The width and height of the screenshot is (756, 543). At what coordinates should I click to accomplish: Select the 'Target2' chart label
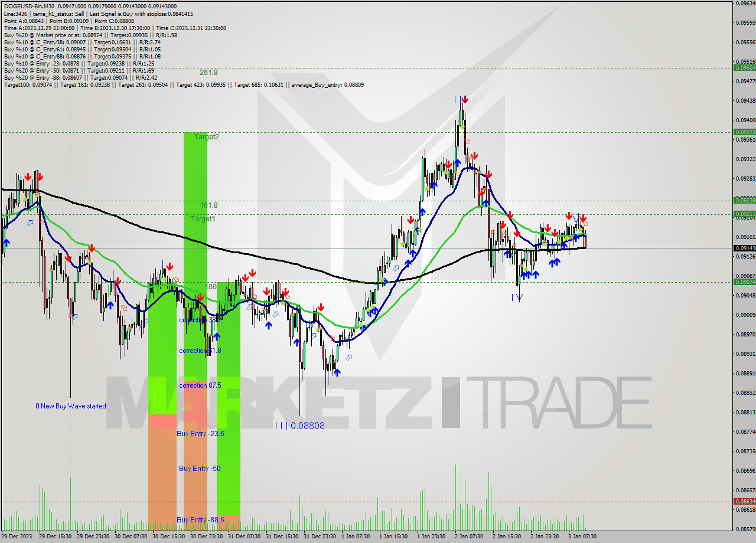(x=207, y=136)
